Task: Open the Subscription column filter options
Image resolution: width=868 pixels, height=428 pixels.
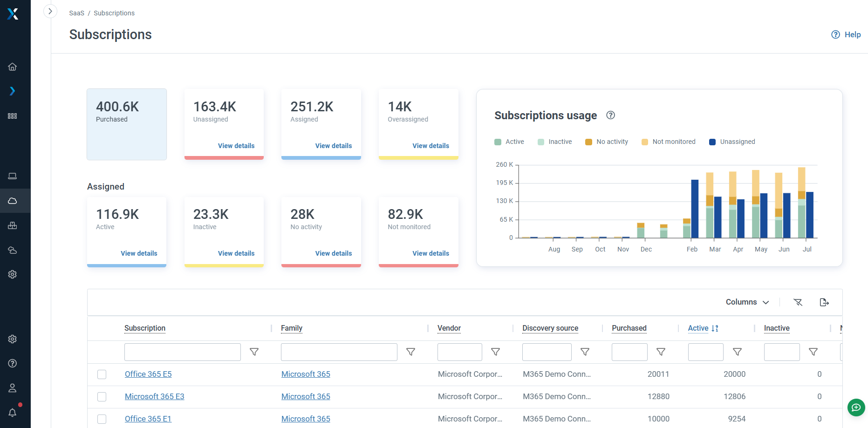Action: point(254,352)
